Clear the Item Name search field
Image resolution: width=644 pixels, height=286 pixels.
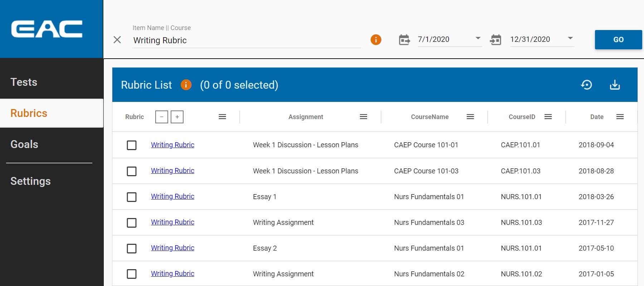pyautogui.click(x=117, y=40)
